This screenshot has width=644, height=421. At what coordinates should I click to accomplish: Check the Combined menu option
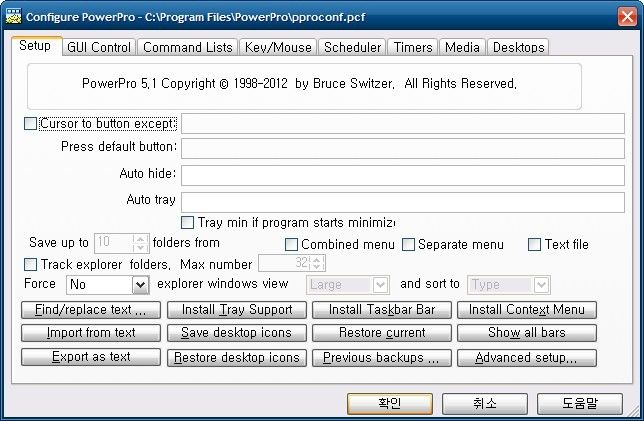tap(291, 244)
